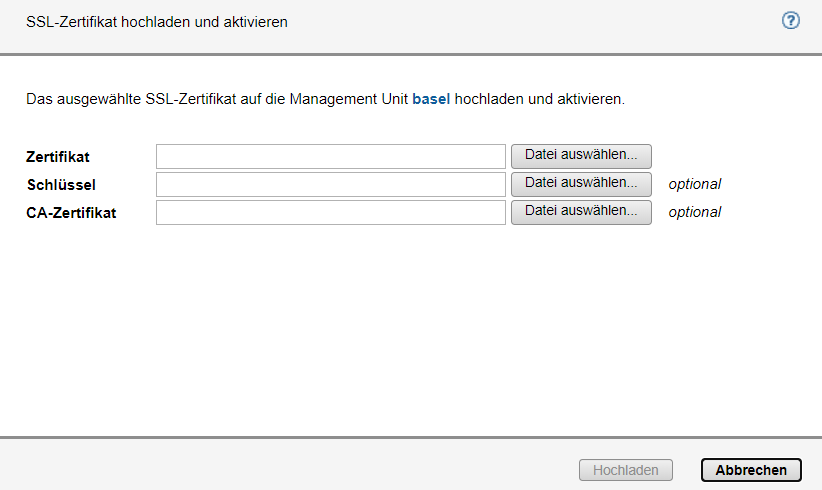This screenshot has height=490, width=822.
Task: Open the help icon in the dialog header
Action: [791, 21]
